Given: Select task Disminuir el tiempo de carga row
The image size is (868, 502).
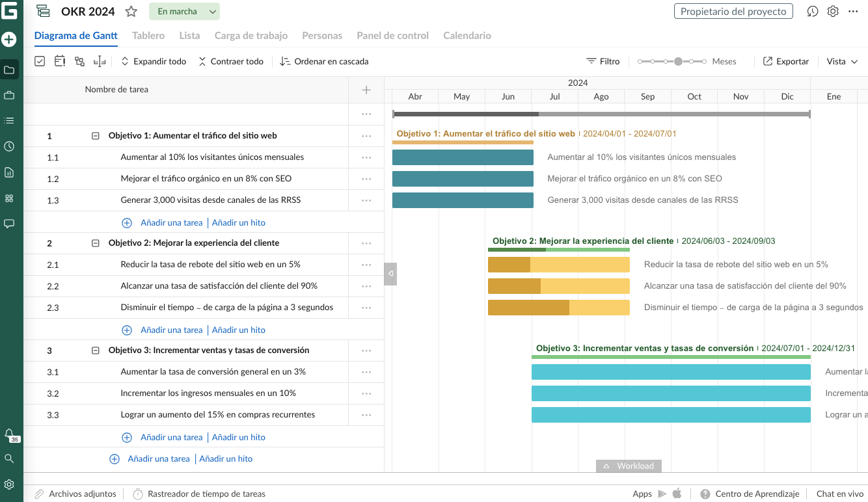Looking at the screenshot, I should click(x=204, y=308).
